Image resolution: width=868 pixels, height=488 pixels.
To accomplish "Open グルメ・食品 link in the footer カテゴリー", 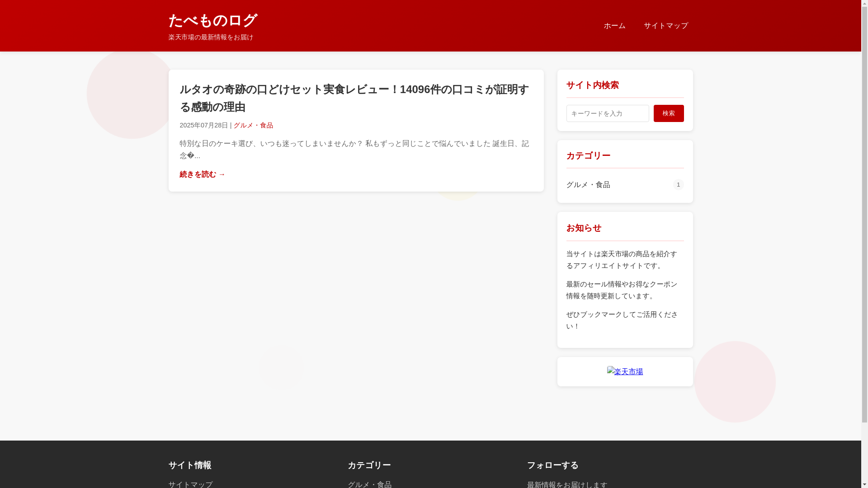I will tap(369, 484).
